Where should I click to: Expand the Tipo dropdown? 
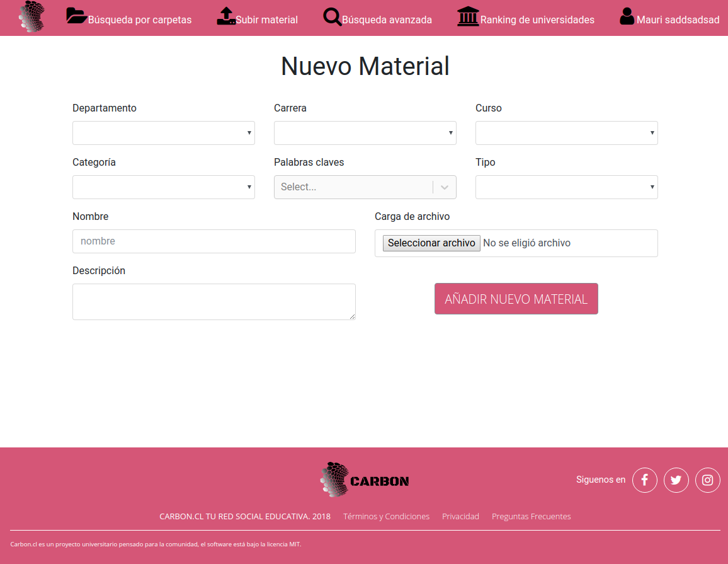[567, 187]
